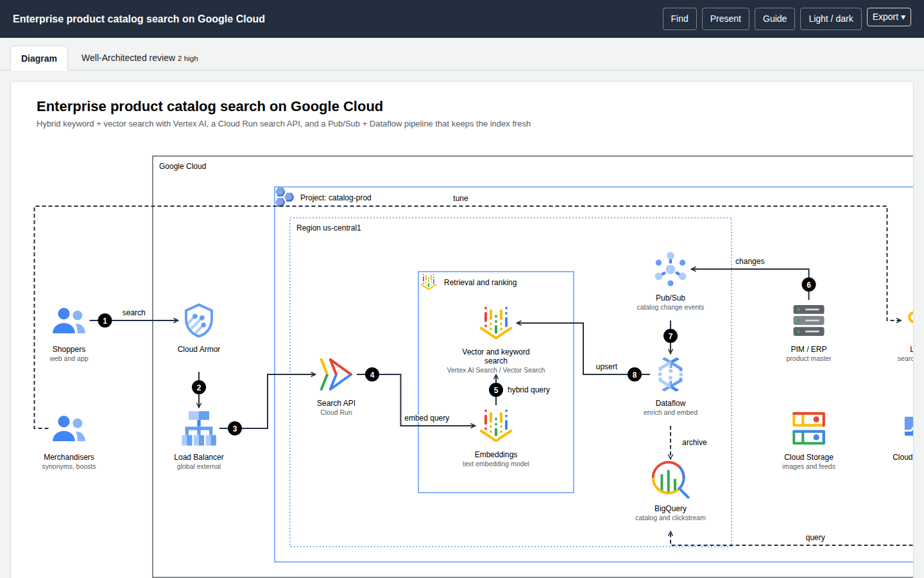Select the BigQuery icon
Viewport: 924px width, 578px height.
pos(671,480)
